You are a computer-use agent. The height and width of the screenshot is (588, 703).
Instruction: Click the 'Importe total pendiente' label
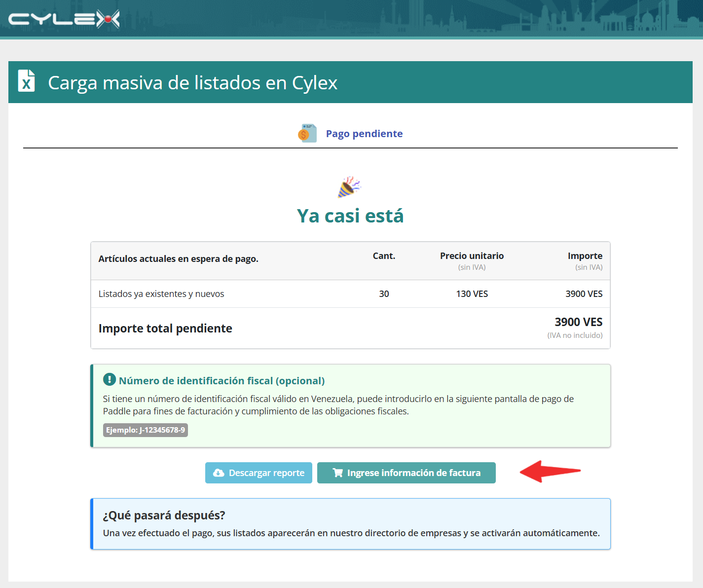tap(165, 329)
